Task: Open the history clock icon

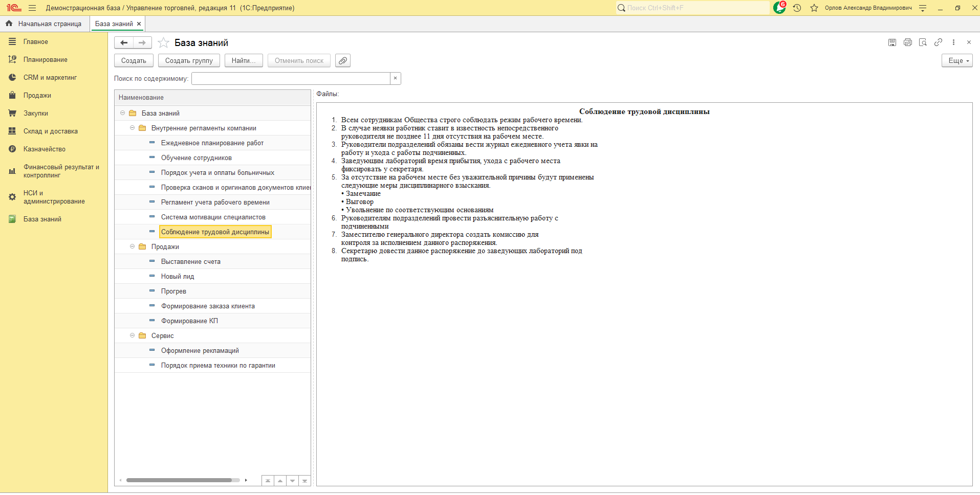Action: 797,8
